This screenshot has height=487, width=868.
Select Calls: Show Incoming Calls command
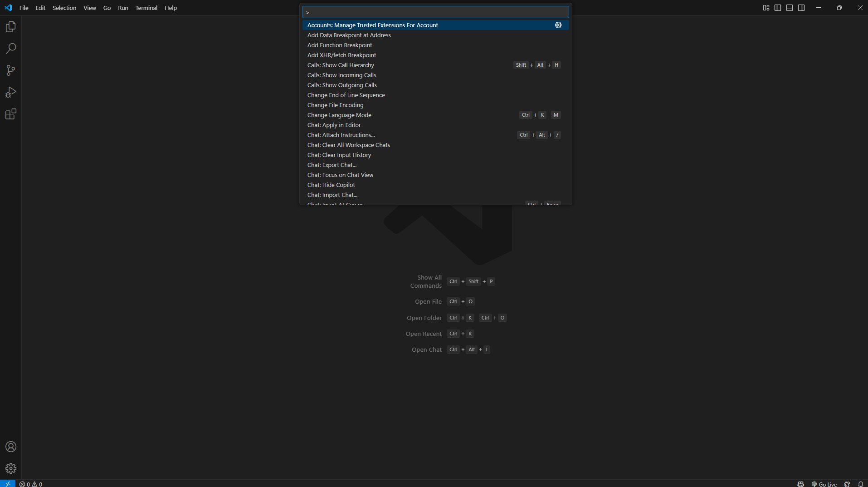(435, 75)
